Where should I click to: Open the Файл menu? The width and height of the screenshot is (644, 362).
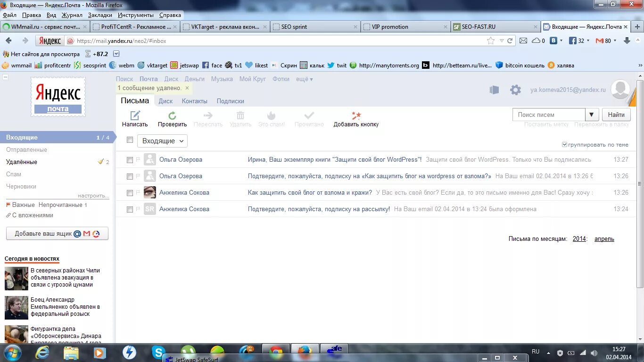9,15
